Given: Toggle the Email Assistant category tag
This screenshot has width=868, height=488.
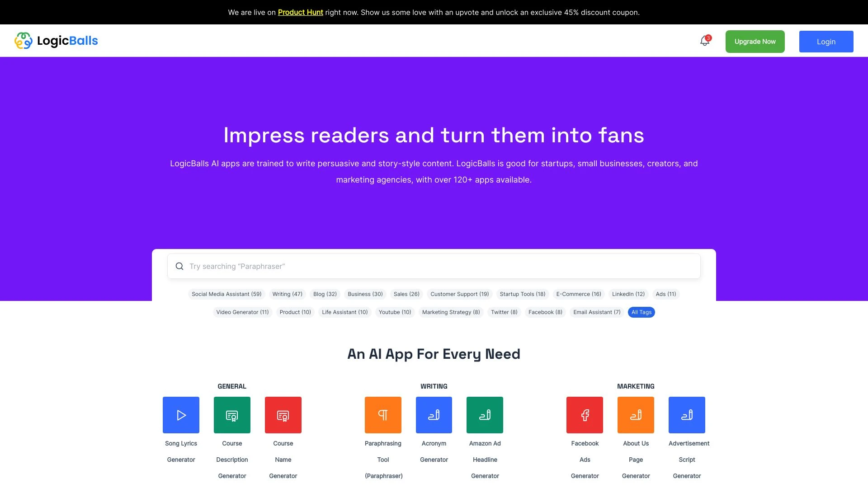Looking at the screenshot, I should coord(596,312).
